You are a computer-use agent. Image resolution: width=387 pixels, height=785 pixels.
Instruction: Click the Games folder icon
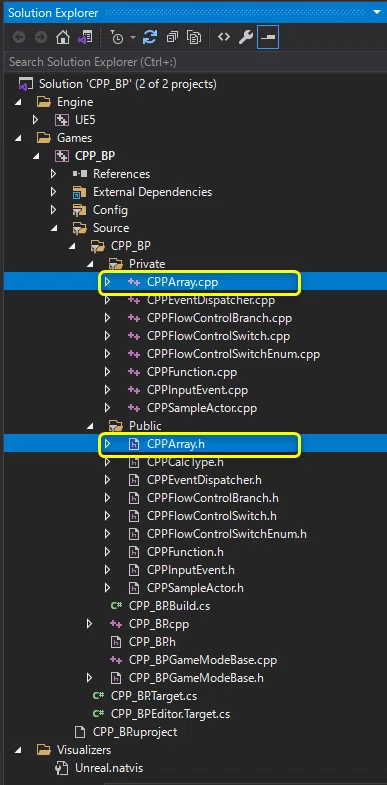[x=44, y=138]
